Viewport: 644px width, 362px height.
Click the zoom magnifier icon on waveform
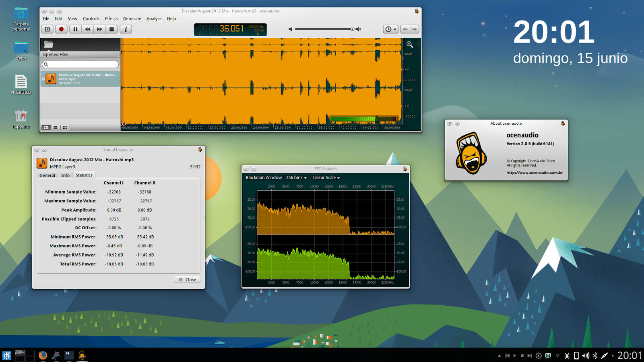(410, 44)
